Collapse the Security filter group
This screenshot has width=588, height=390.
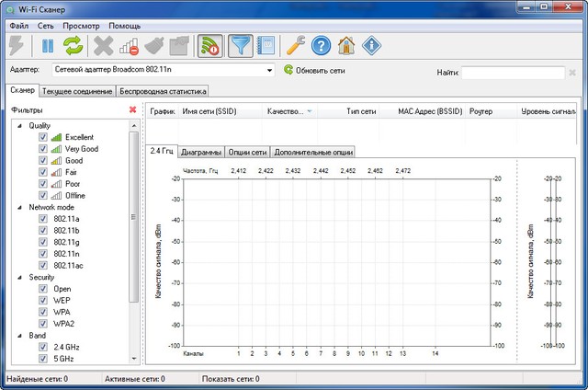click(x=21, y=277)
